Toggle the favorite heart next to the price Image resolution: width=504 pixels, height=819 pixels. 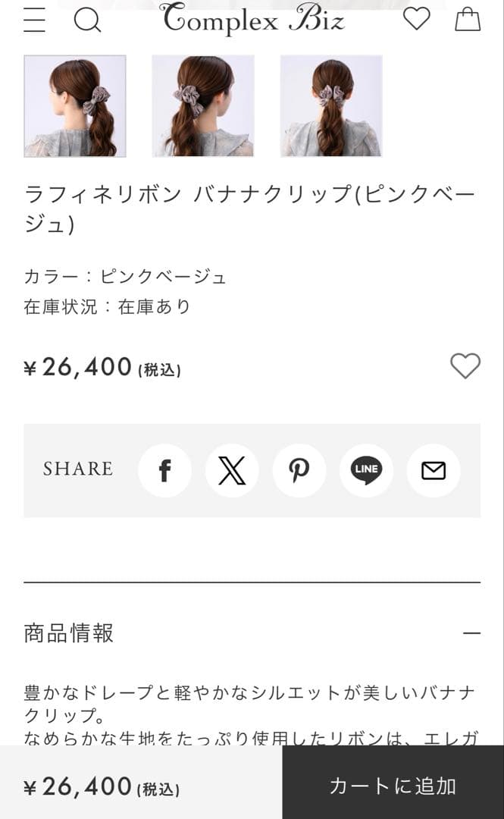465,366
